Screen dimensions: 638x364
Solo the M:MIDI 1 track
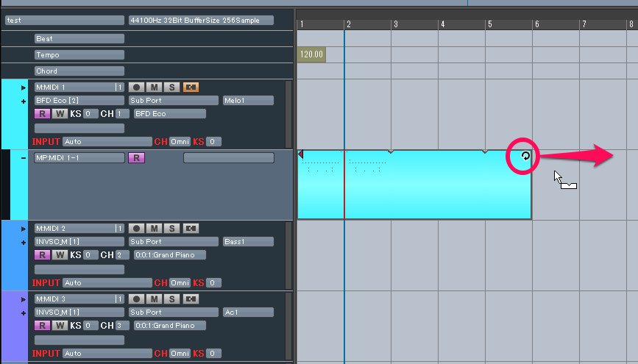[171, 87]
